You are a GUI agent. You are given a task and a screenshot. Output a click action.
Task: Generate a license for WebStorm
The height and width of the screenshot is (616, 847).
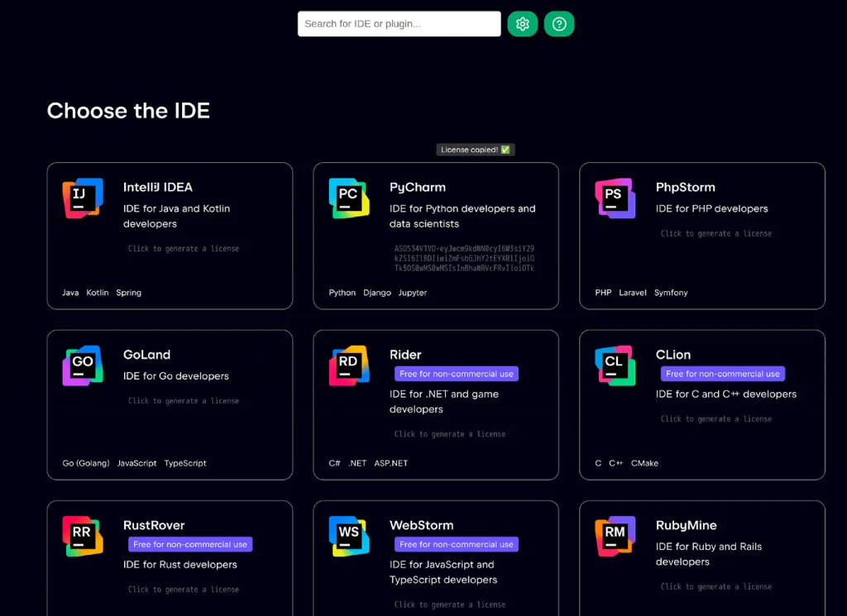point(450,604)
